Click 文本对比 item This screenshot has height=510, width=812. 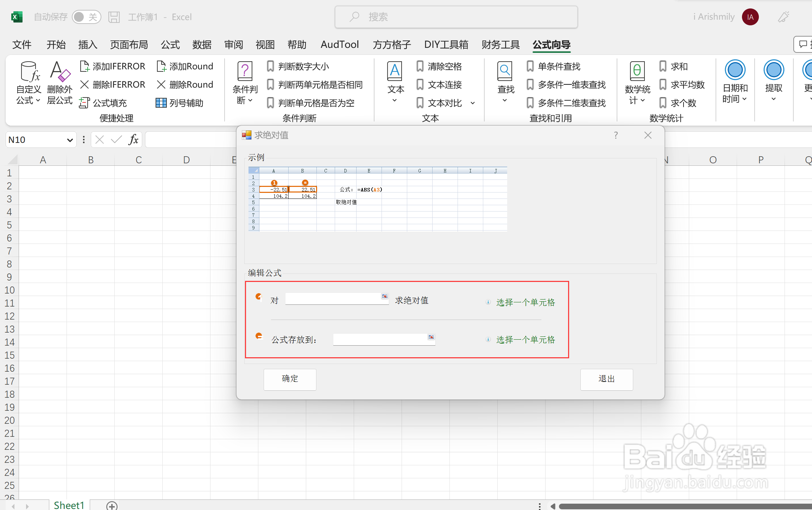click(439, 103)
